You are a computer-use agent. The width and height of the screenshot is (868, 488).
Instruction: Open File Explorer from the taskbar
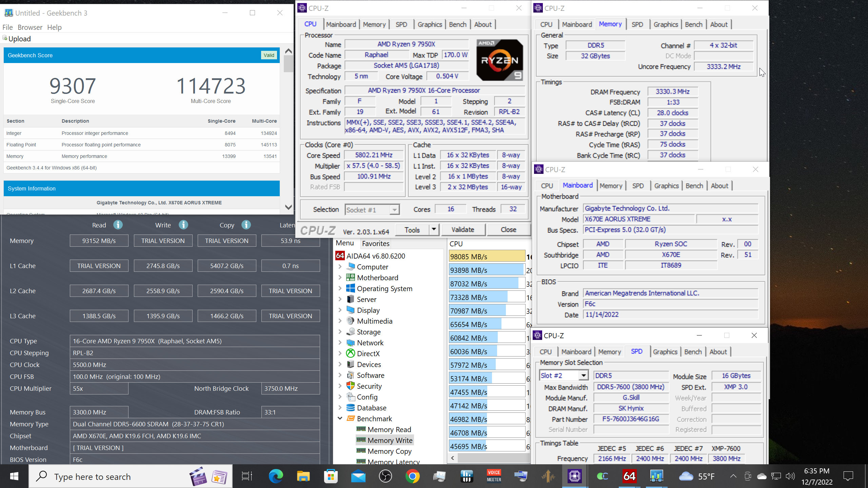303,476
